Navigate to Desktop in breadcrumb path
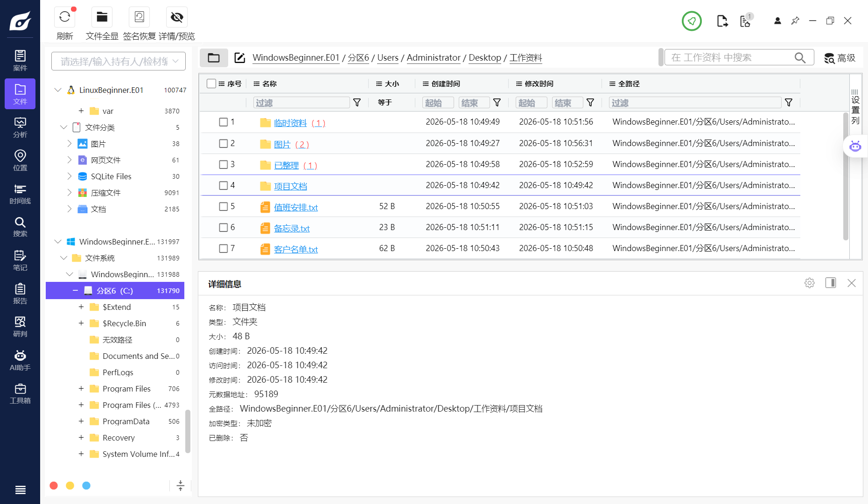The image size is (868, 504). click(x=485, y=57)
